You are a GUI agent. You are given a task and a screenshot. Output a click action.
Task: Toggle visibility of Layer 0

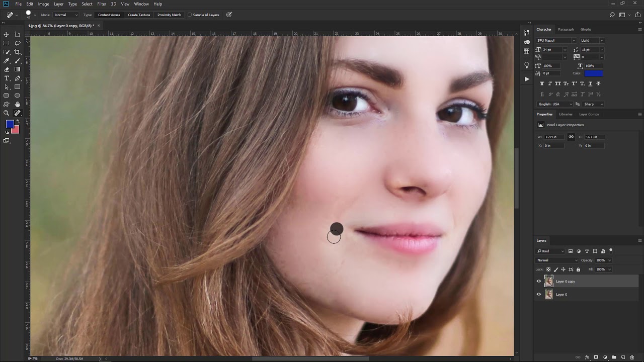click(539, 295)
